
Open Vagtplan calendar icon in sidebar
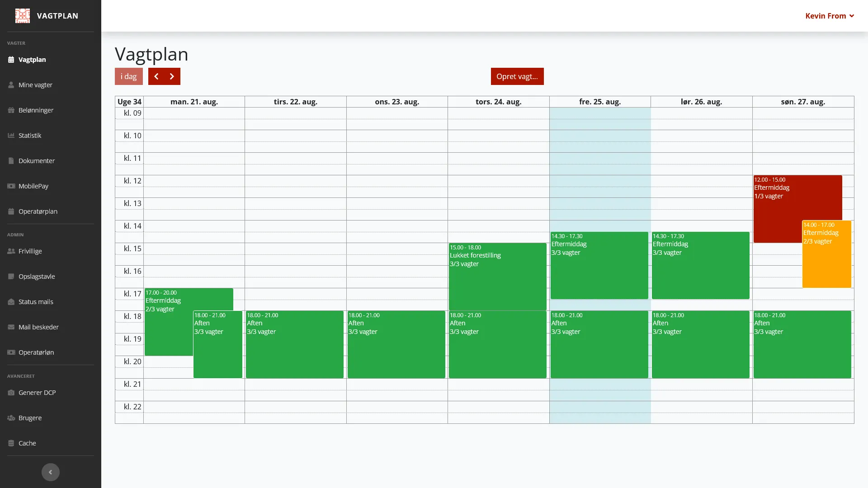coord(11,60)
